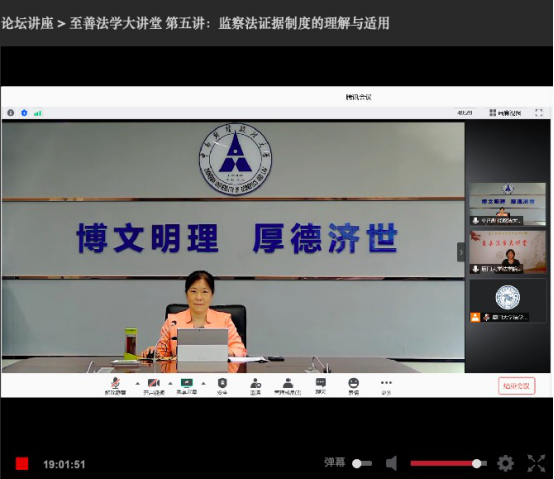Viewport: 554px width, 479px height.
Task: Expand screen share options arrow
Action: pyautogui.click(x=204, y=383)
